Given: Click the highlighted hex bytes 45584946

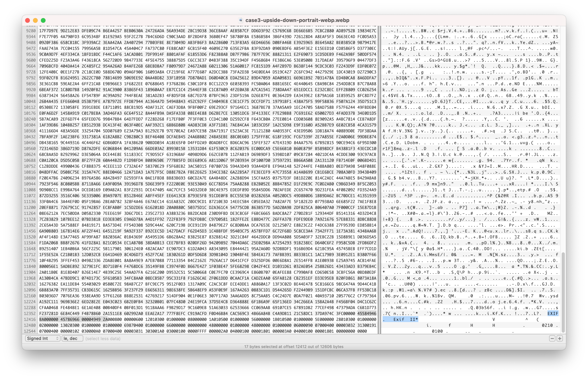Looking at the screenshot, I should (x=367, y=314).
